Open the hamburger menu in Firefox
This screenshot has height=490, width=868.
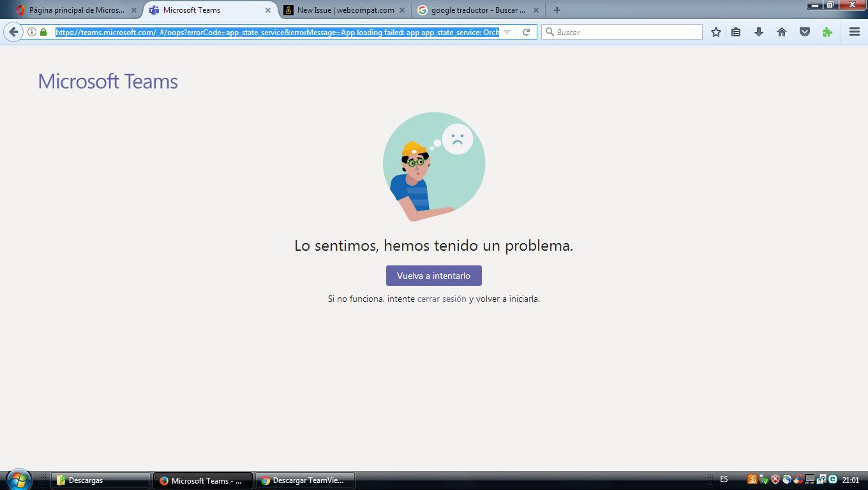[x=853, y=31]
